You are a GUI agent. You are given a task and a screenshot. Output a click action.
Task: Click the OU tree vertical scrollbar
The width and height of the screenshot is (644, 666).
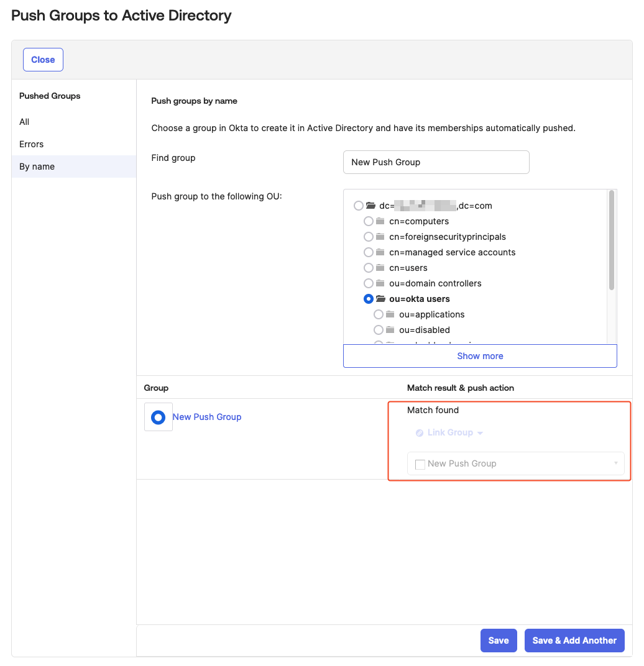click(x=612, y=240)
